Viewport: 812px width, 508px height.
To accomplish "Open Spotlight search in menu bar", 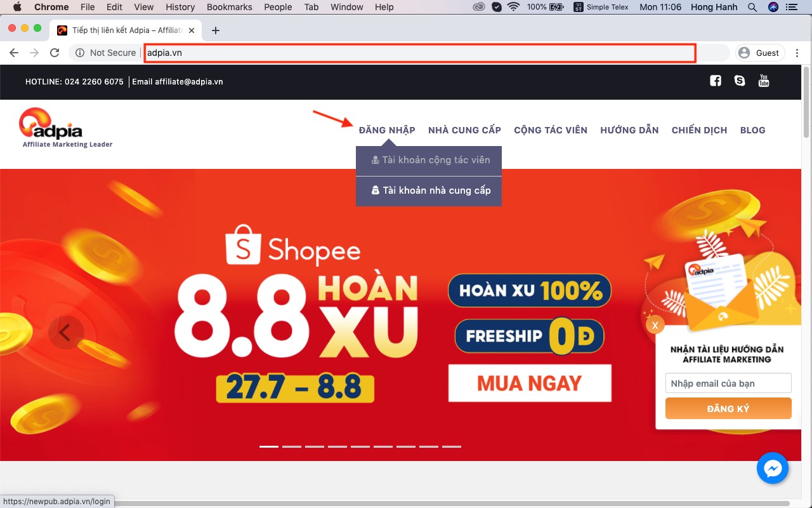I will pyautogui.click(x=752, y=7).
